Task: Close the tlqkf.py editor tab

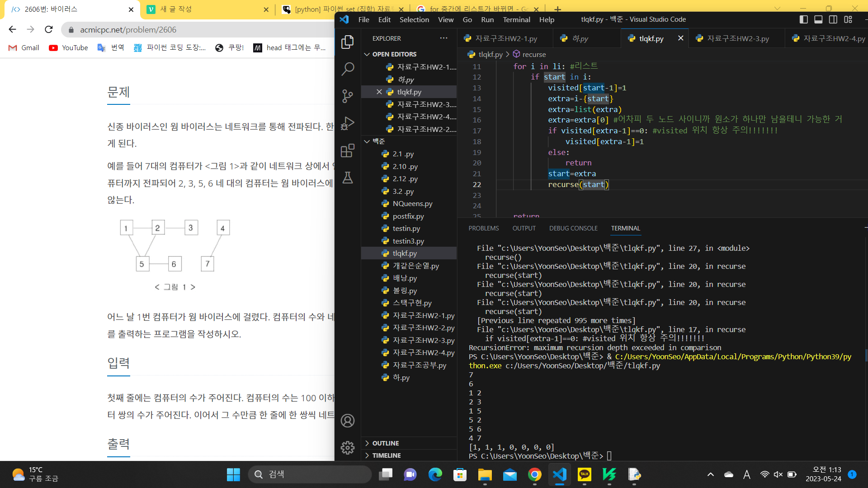Action: (x=680, y=38)
